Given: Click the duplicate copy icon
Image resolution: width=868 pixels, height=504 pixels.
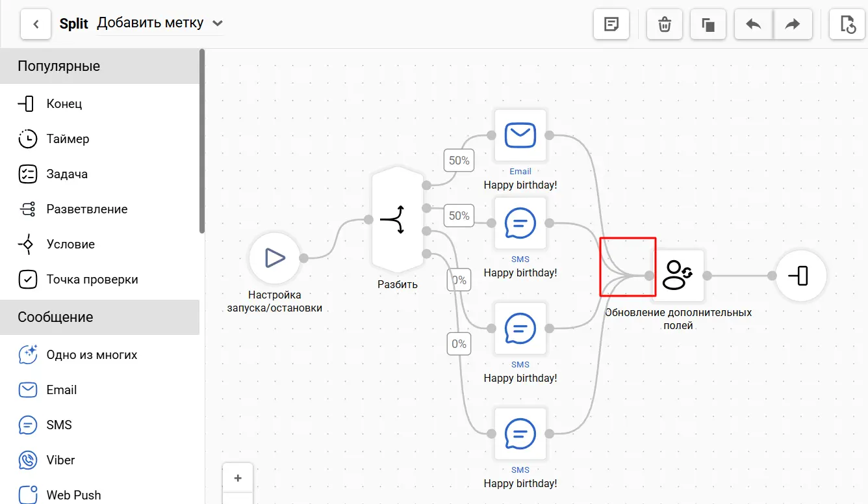Looking at the screenshot, I should 708,25.
